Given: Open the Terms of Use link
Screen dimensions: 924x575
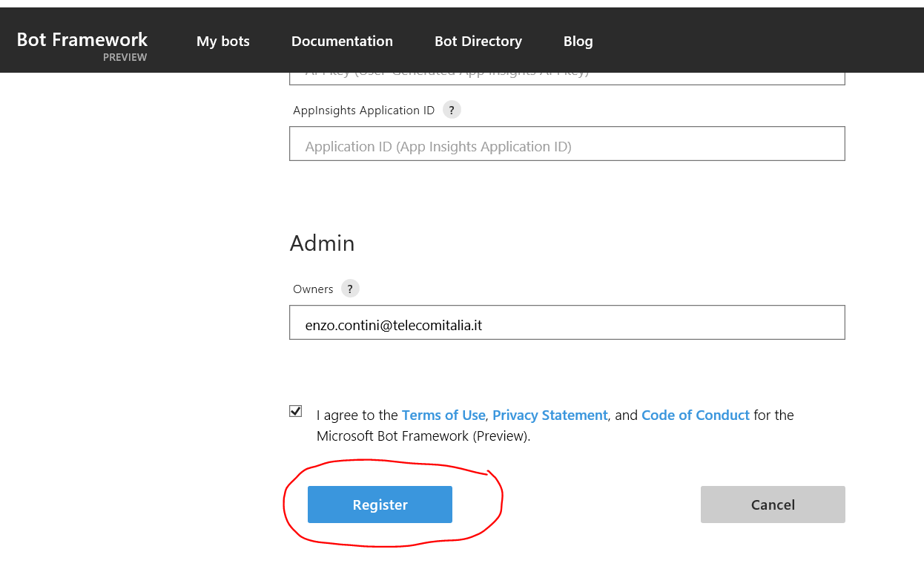Looking at the screenshot, I should [443, 415].
